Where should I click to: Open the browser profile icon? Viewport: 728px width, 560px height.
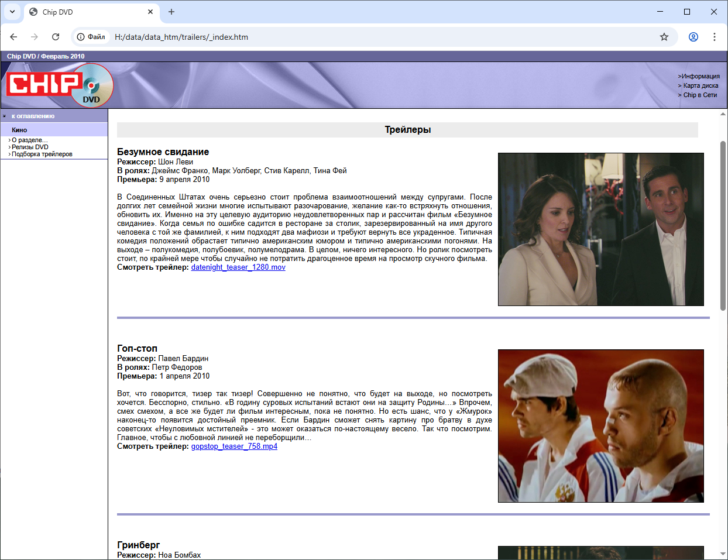[x=693, y=37]
